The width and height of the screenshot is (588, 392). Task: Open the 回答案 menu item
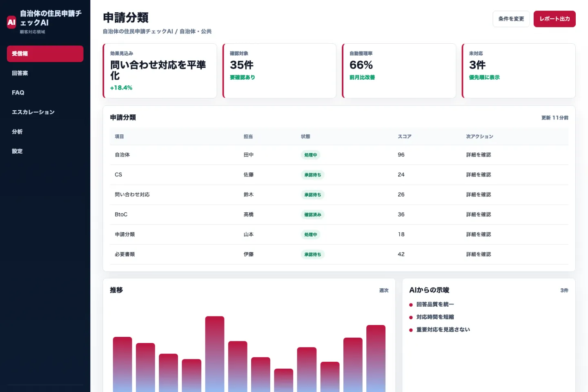click(45, 73)
